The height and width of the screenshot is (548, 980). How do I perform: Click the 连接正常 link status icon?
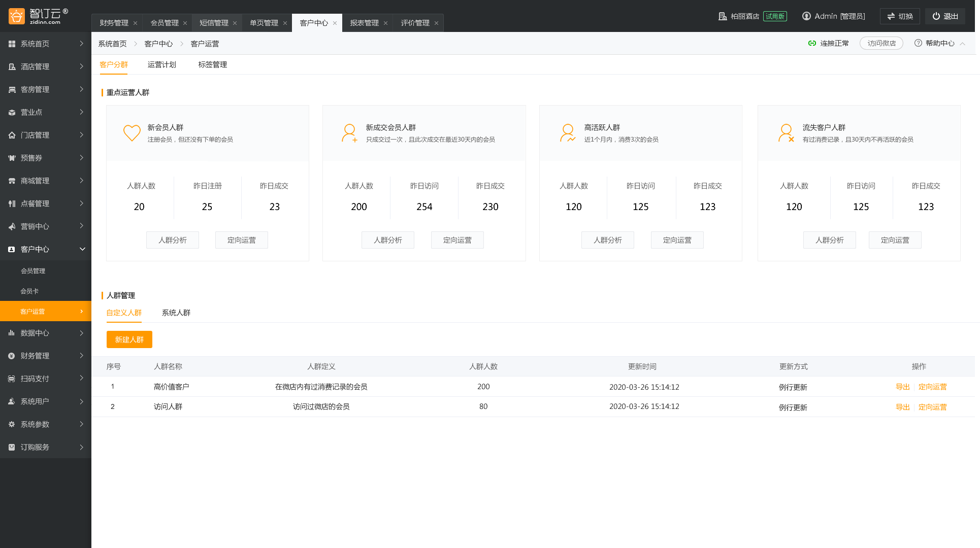(x=812, y=44)
